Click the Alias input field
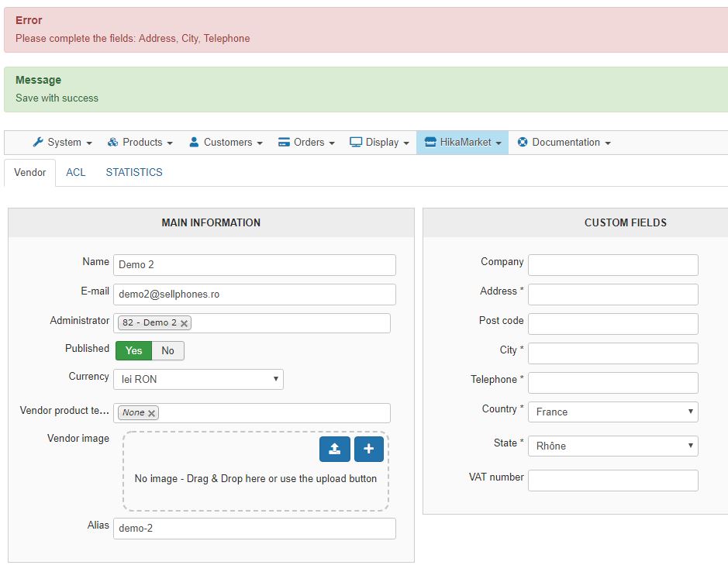This screenshot has height=572, width=728. (254, 529)
